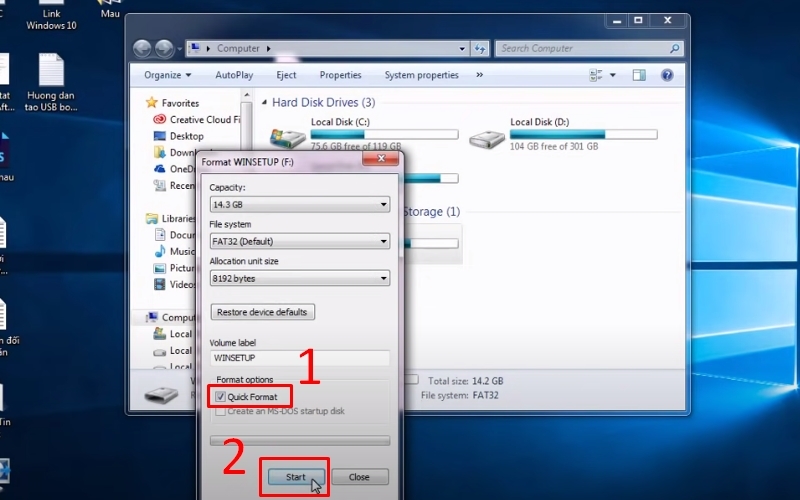Minimize the Explorer window
Image resolution: width=800 pixels, height=500 pixels.
(617, 20)
